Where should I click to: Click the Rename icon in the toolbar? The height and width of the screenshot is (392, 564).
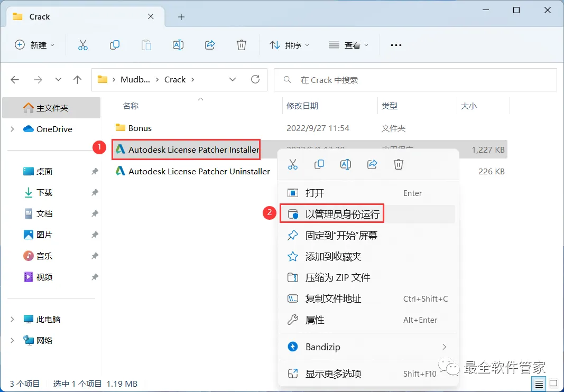coord(178,45)
